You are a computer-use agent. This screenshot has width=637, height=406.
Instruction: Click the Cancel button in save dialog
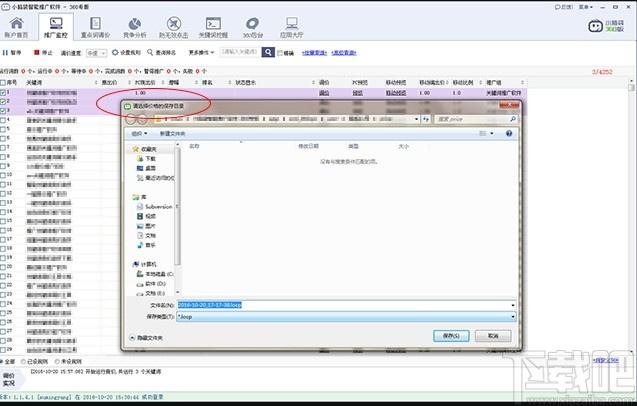(x=493, y=336)
